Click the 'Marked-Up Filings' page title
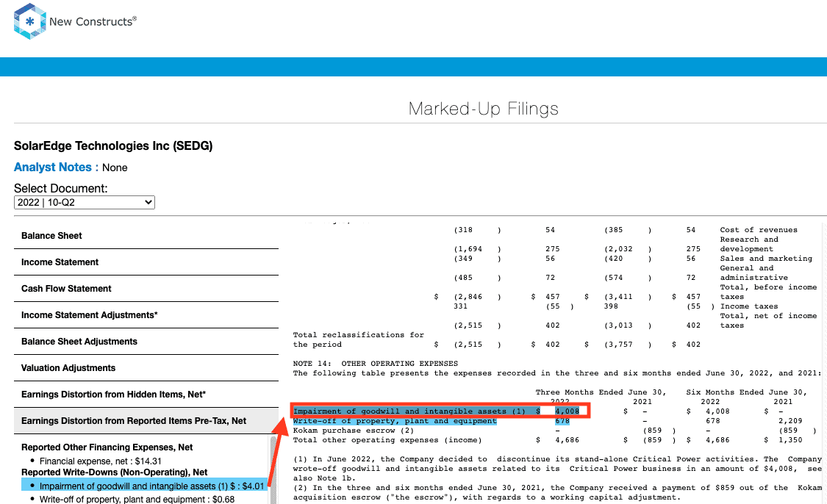 [x=483, y=109]
